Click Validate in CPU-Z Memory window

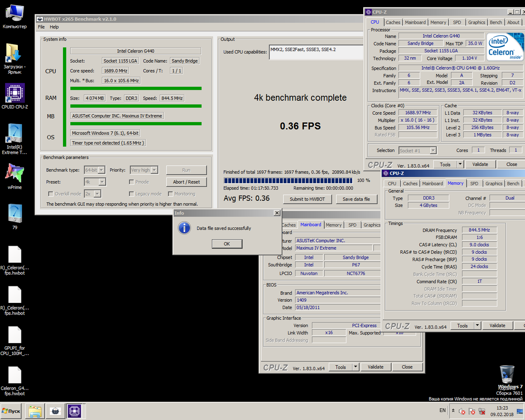point(497,325)
